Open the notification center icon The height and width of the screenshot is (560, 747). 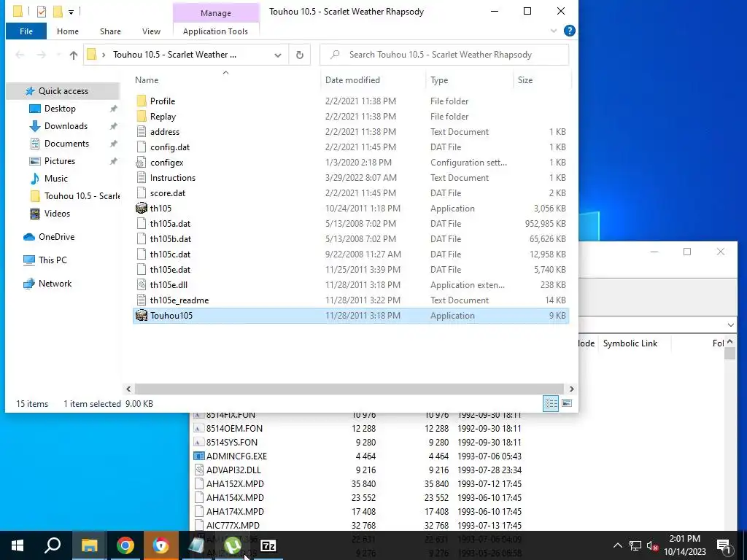coord(724,545)
